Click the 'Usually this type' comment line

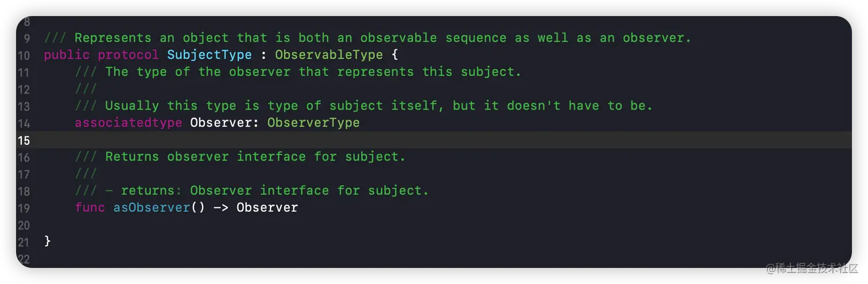[x=379, y=106]
